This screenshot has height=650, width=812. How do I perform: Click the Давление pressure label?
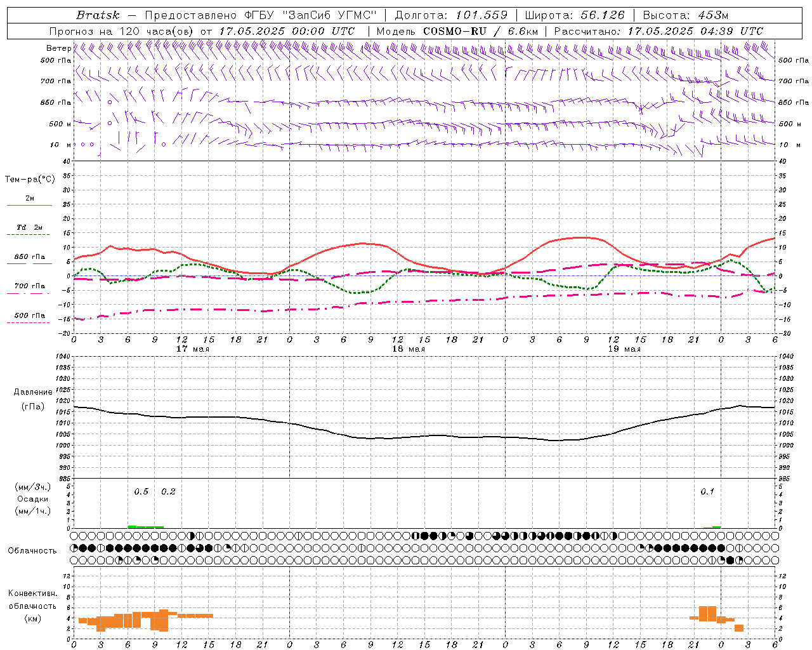[33, 392]
